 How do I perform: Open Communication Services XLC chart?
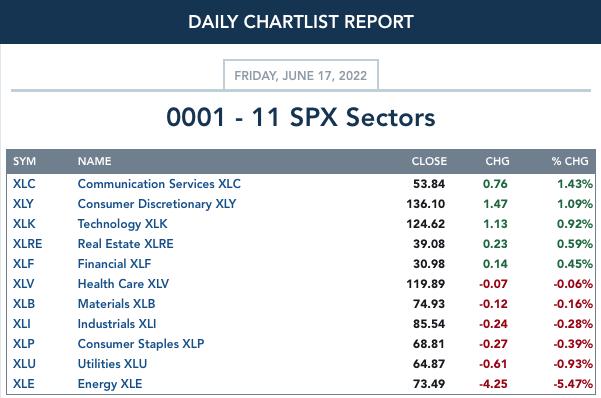click(159, 184)
